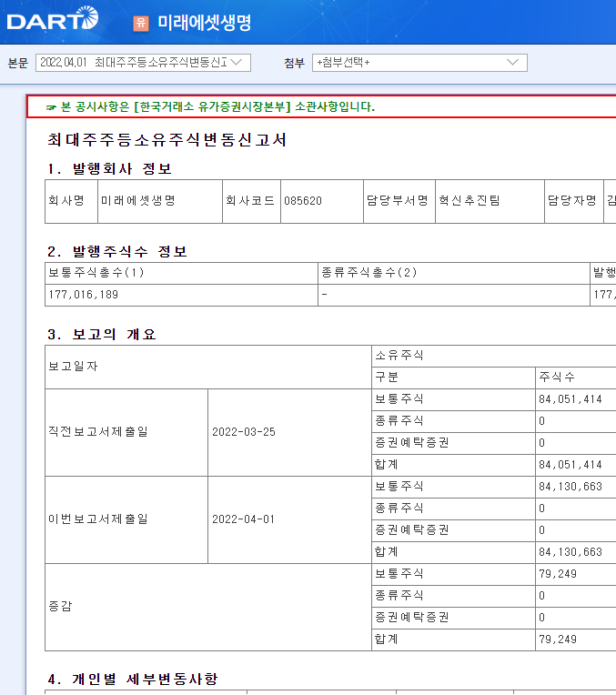Click the 종류주식총수(2) header cell
This screenshot has height=695, width=616.
click(454, 273)
